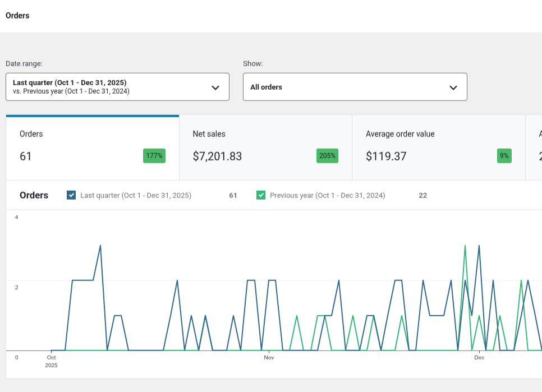
Task: Select the Orders summary tab
Action: tap(93, 147)
